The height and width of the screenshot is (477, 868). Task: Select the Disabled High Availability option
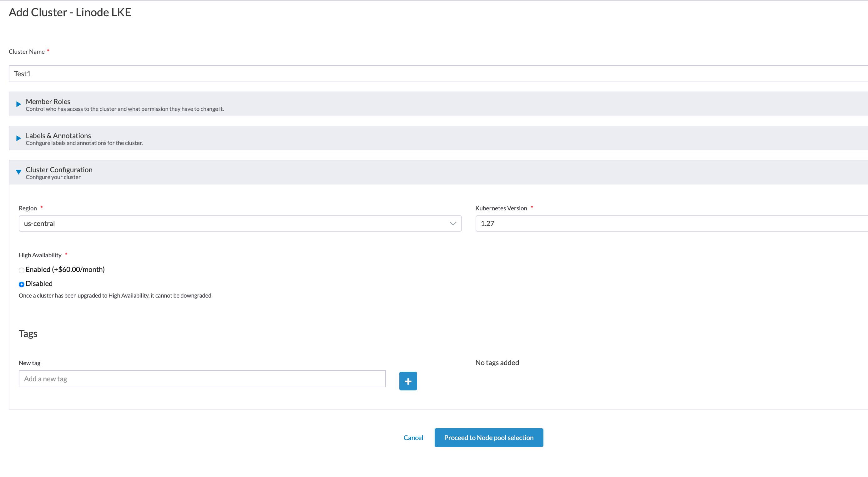[x=22, y=284]
